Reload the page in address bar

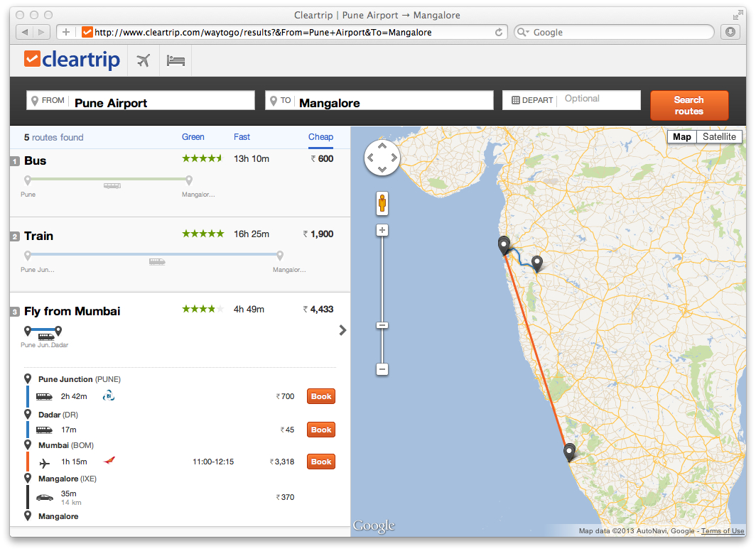[x=499, y=32]
